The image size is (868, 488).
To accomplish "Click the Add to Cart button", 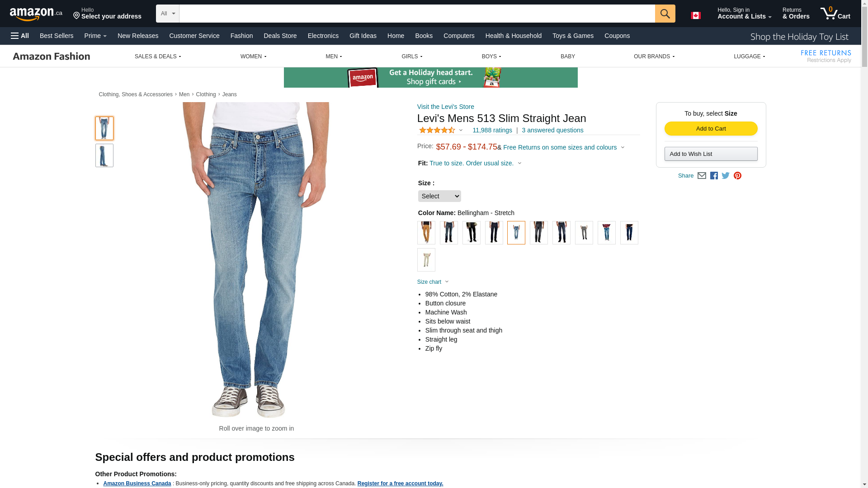I will click(x=711, y=129).
